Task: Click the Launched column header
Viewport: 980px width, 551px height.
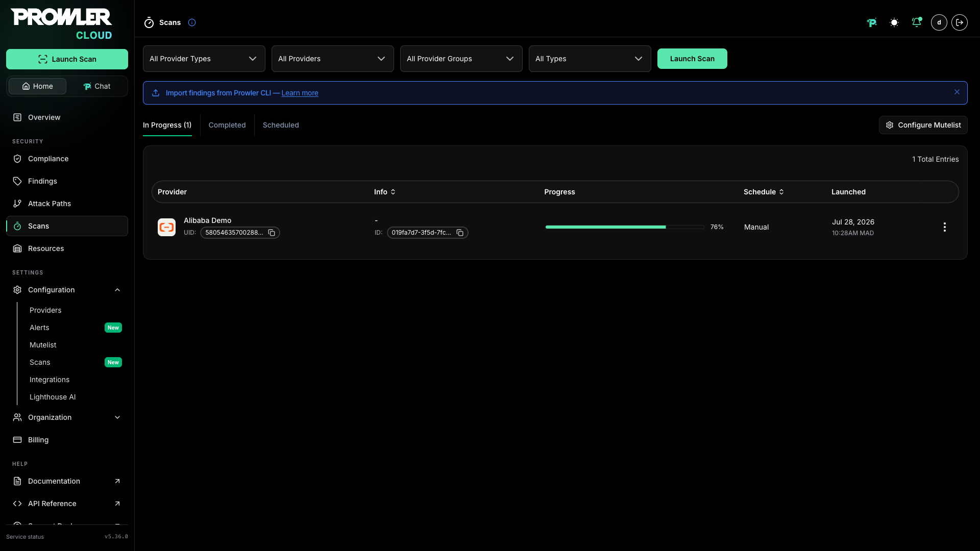Action: coord(848,192)
